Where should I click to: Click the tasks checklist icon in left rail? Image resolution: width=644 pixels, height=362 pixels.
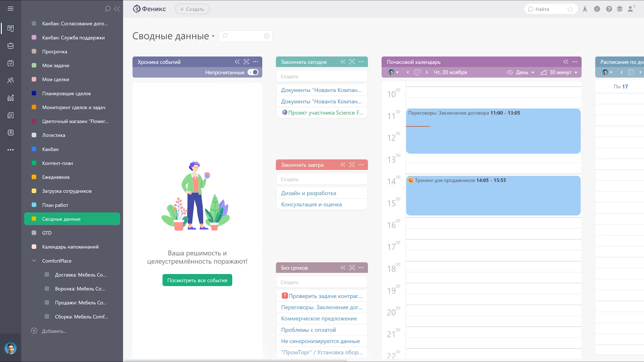(x=10, y=63)
